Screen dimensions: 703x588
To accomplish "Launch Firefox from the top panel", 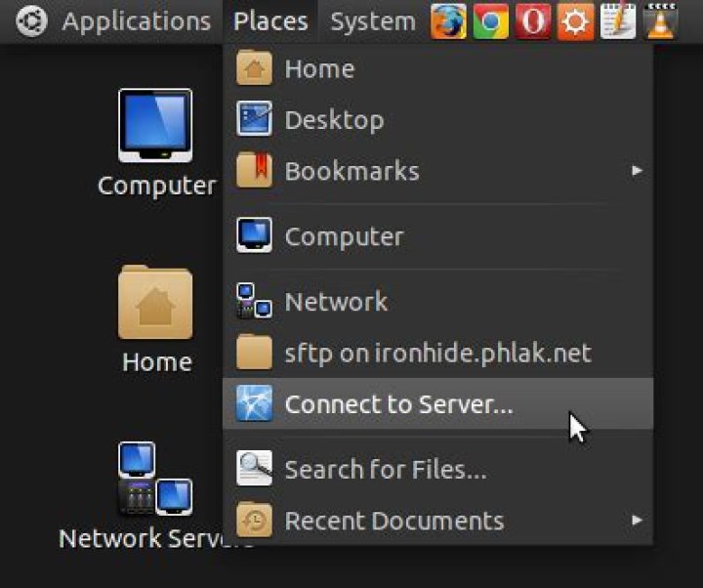I will [x=448, y=21].
